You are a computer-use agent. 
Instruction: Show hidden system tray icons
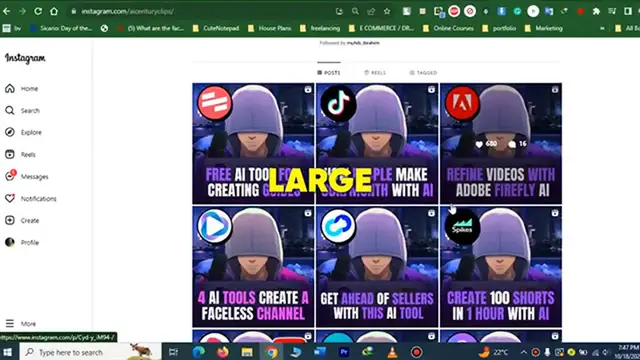[x=524, y=352]
